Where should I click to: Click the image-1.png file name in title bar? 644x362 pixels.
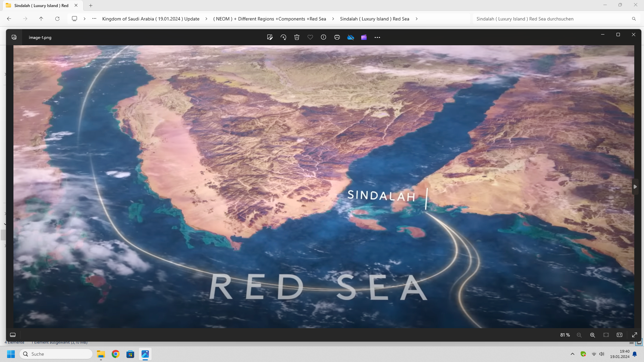pos(40,38)
